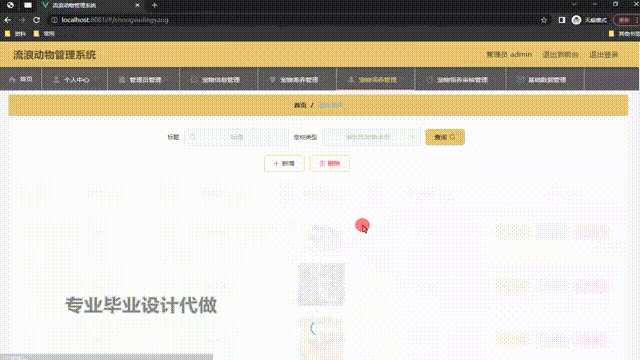Image resolution: width=640 pixels, height=360 pixels.
Task: Open the 个人中心 nav menu
Action: click(75, 79)
